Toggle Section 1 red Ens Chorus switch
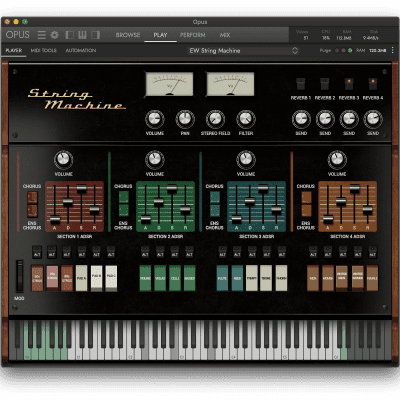 coord(32,211)
